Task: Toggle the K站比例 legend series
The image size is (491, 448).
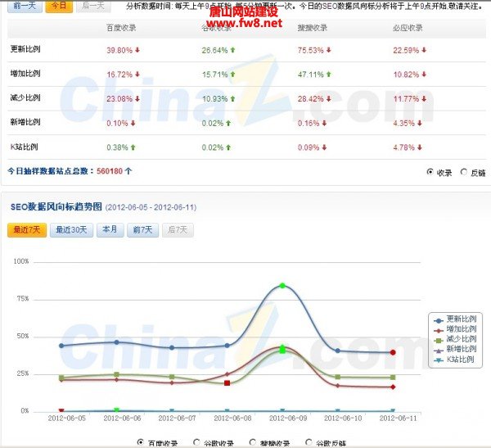Action: pyautogui.click(x=454, y=360)
